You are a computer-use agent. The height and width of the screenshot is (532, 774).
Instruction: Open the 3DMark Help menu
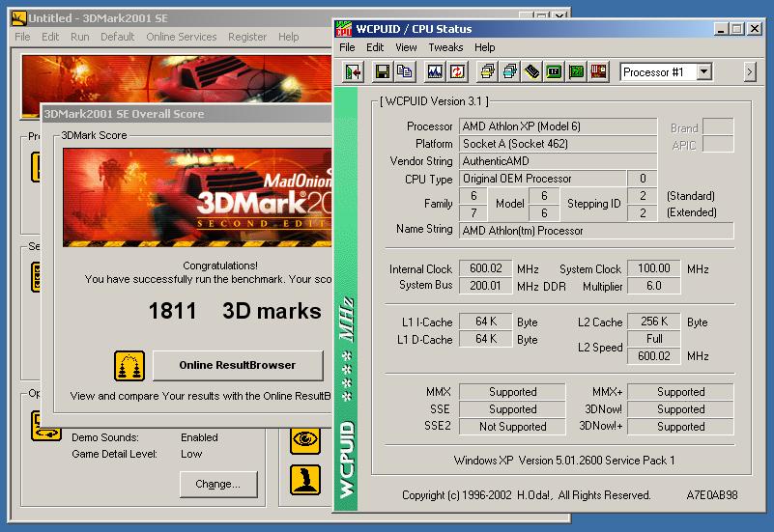click(289, 37)
